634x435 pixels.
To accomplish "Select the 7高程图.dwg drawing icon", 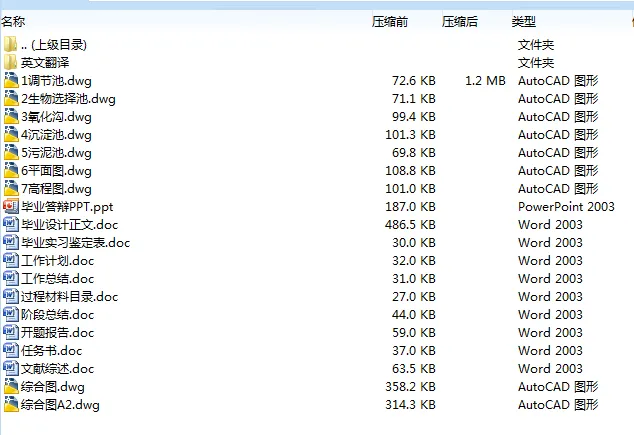I will coord(11,189).
